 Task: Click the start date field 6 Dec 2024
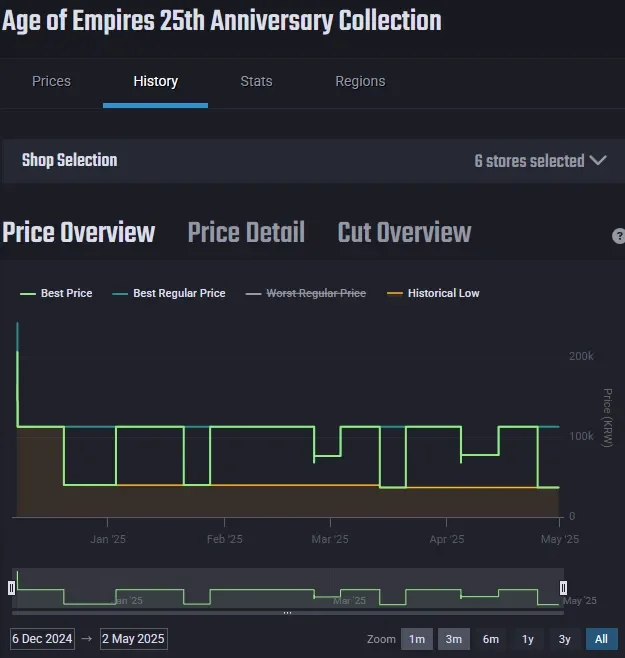[x=43, y=639]
